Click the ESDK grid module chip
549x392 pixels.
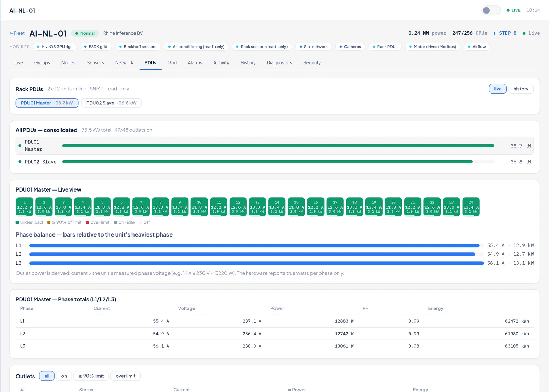pos(96,47)
